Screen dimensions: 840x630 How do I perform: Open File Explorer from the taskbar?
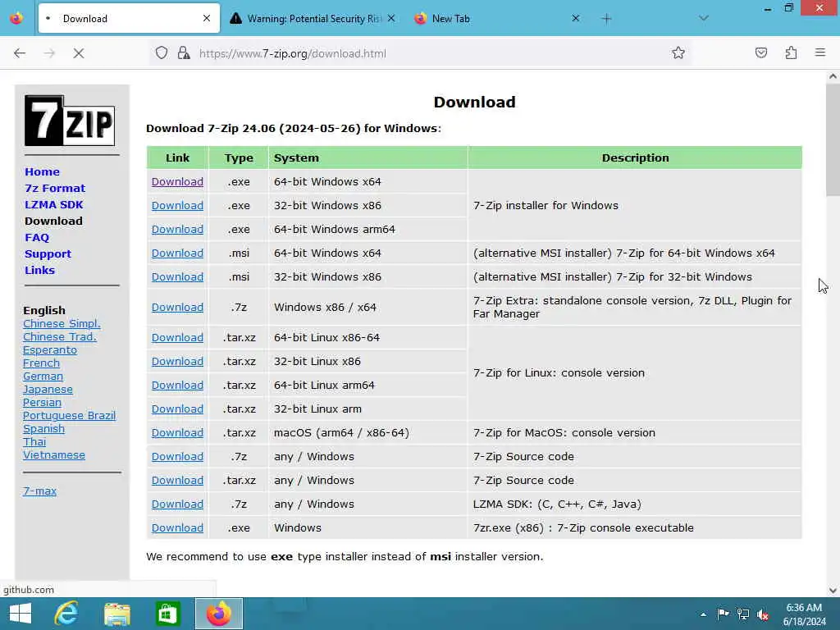117,614
